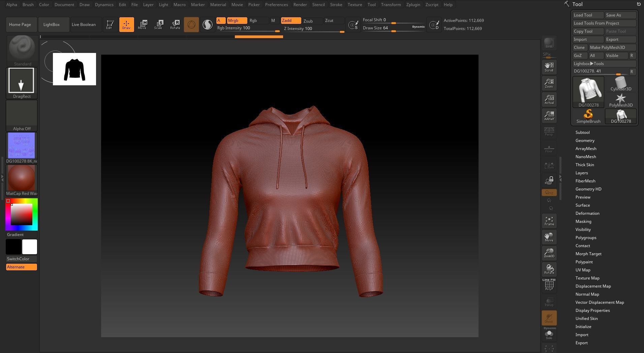Select the Rotate gizmo tool
Viewport: 644px width, 353px height.
(175, 25)
